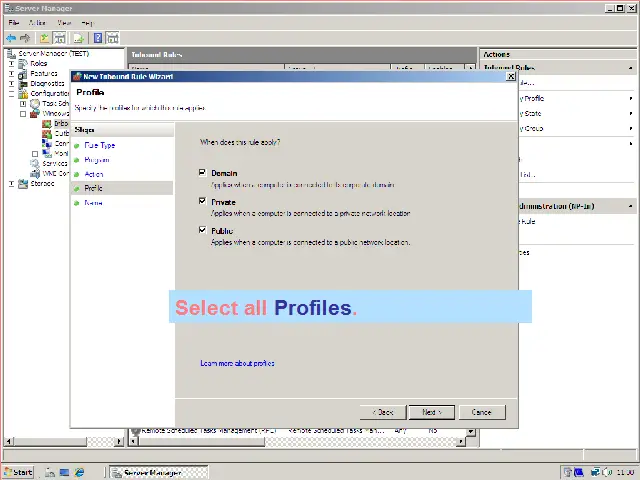The width and height of the screenshot is (640, 480).
Task: Open the Help menu
Action: click(x=87, y=23)
